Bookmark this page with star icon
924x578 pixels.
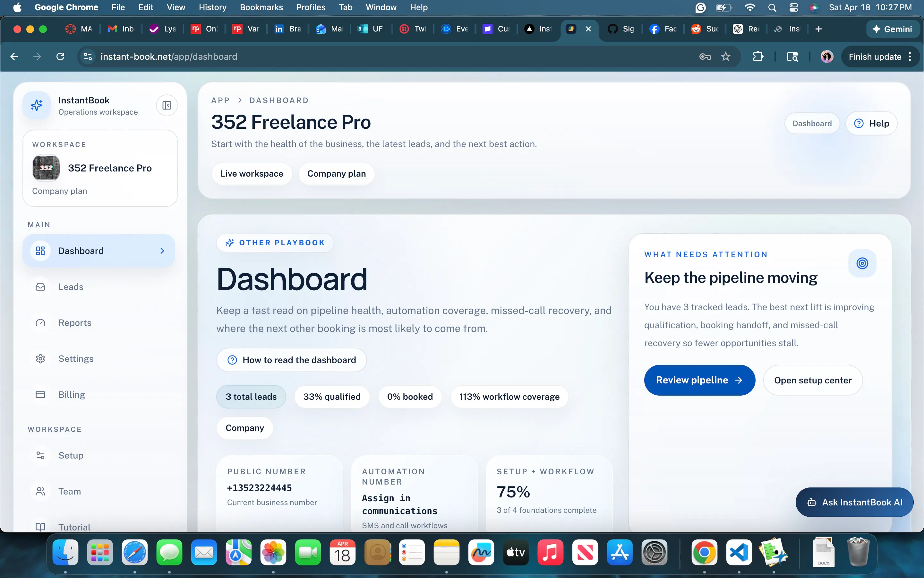coord(725,57)
